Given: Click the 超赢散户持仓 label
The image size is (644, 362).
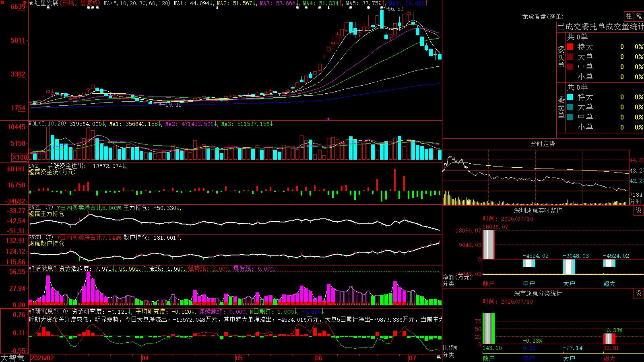Looking at the screenshot, I should click(46, 244).
